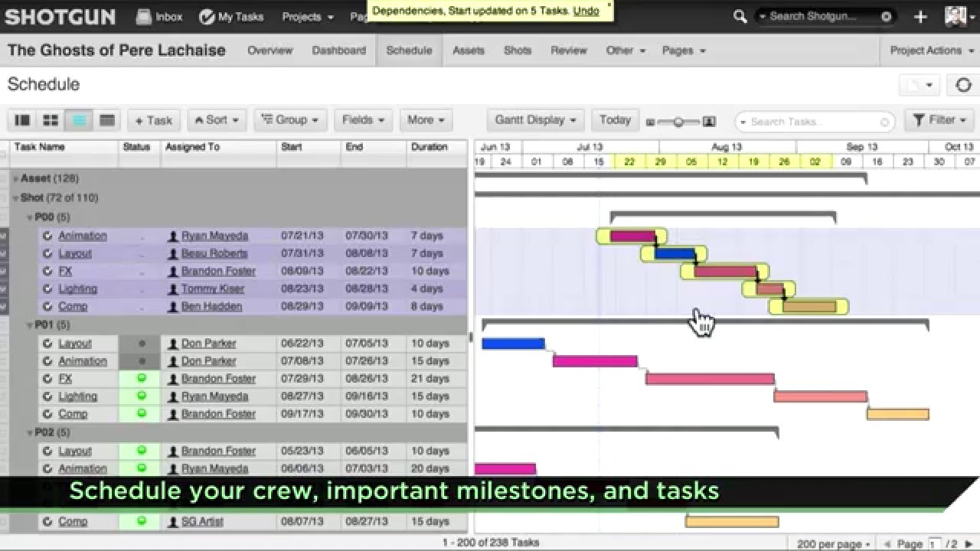Image resolution: width=980 pixels, height=551 pixels.
Task: Click the large zoom-in Gantt icon
Action: 709,121
